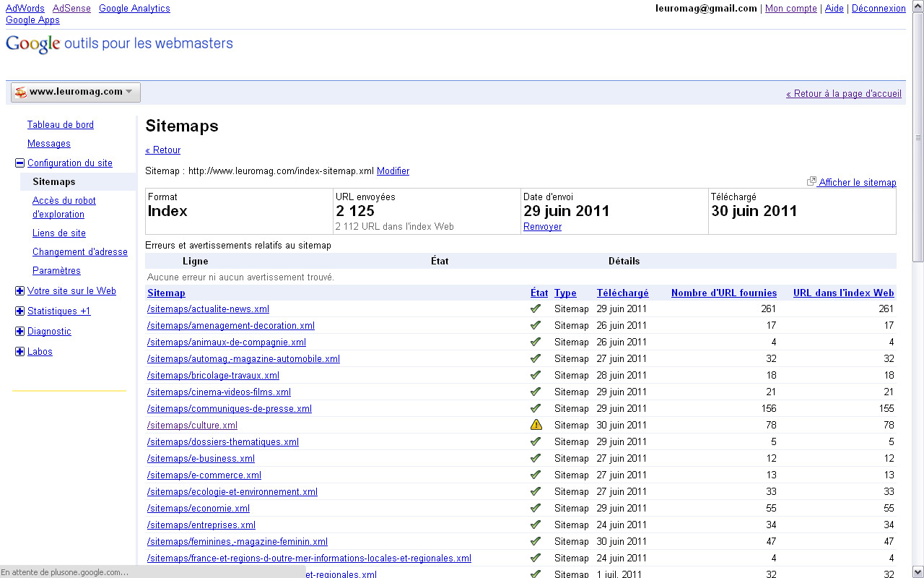Screen dimensions: 924x578
Task: Open the www.leuromag.com site dropdown
Action: [x=76, y=92]
